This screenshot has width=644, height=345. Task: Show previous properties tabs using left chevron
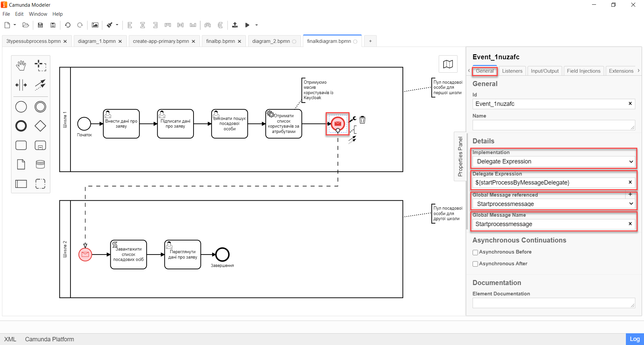click(469, 71)
